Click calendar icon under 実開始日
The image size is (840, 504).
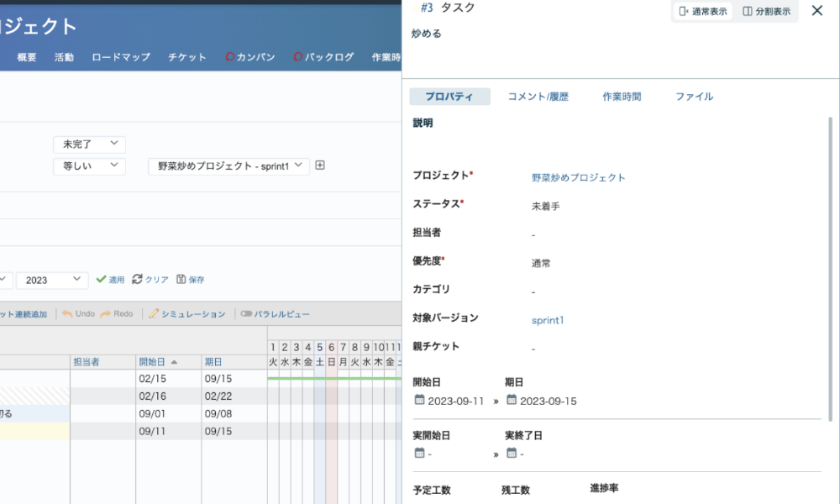[419, 453]
